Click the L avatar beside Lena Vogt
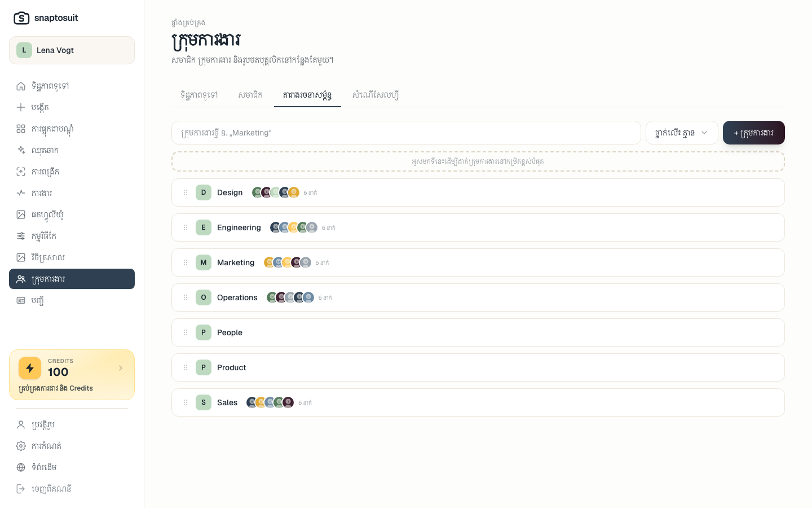Image resolution: width=812 pixels, height=508 pixels. (24, 50)
